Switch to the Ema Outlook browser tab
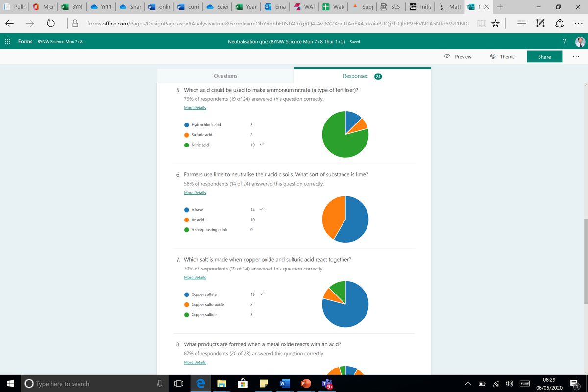The image size is (588, 392). [x=275, y=7]
